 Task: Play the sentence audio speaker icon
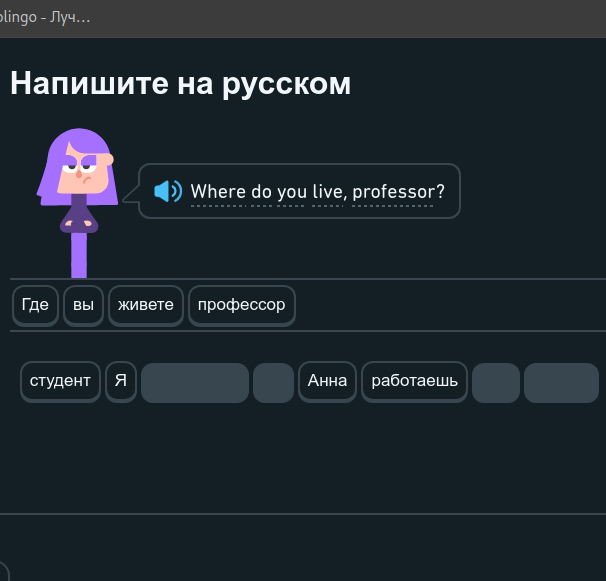point(168,191)
